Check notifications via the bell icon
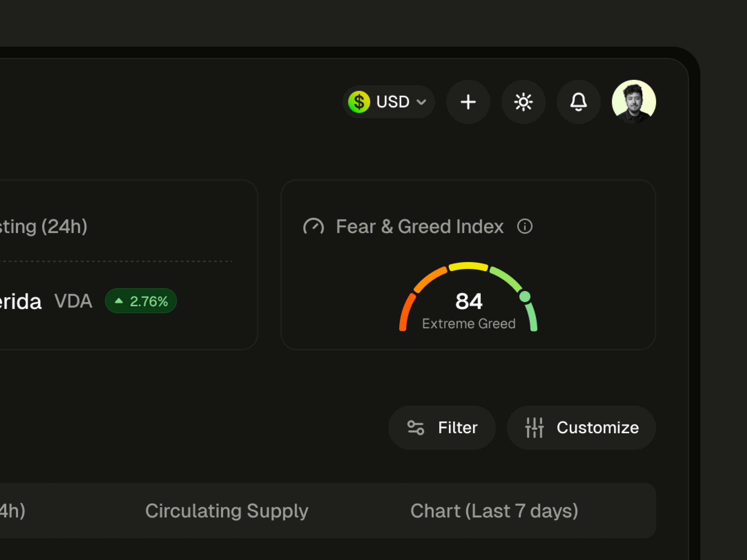Image resolution: width=747 pixels, height=560 pixels. coord(578,102)
